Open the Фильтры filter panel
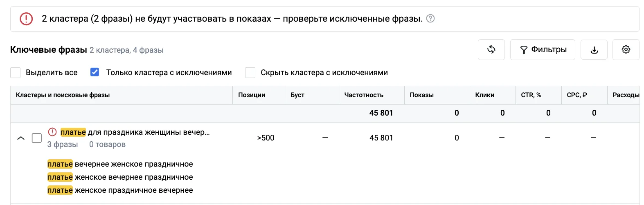The image size is (644, 205). point(543,50)
